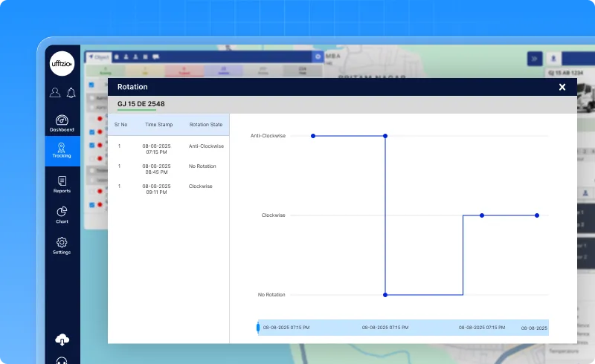Open Reports from the sidebar
This screenshot has width=595, height=364.
62,183
